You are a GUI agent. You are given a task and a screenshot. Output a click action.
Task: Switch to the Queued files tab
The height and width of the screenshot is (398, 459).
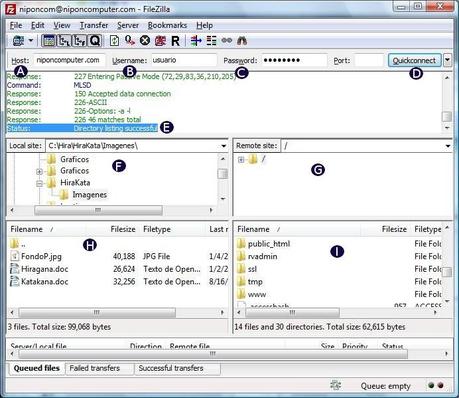[x=37, y=368]
